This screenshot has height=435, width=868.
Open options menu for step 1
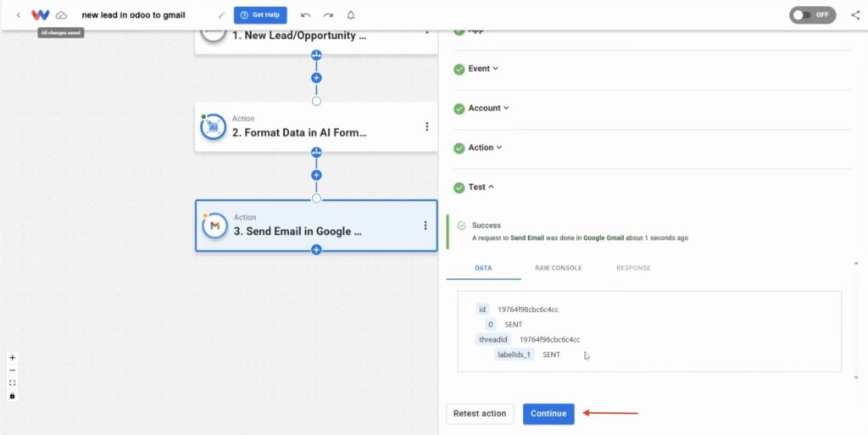pyautogui.click(x=426, y=31)
